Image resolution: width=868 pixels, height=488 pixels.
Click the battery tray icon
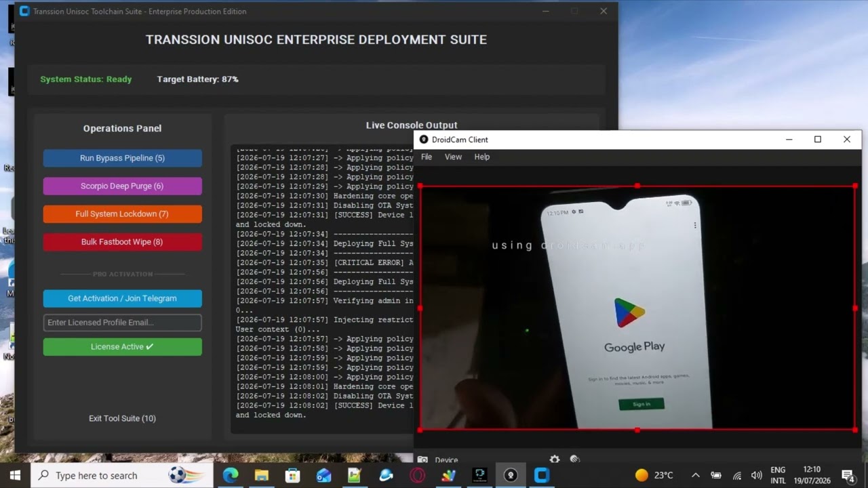pos(715,475)
